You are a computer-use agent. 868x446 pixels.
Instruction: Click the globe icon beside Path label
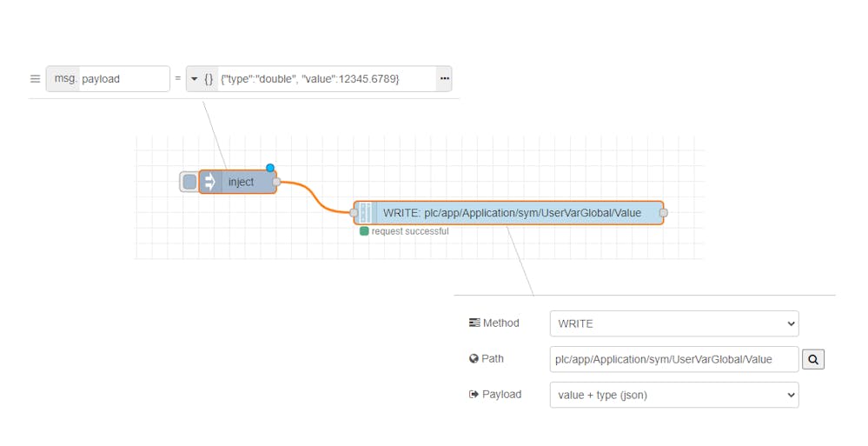pyautogui.click(x=474, y=358)
